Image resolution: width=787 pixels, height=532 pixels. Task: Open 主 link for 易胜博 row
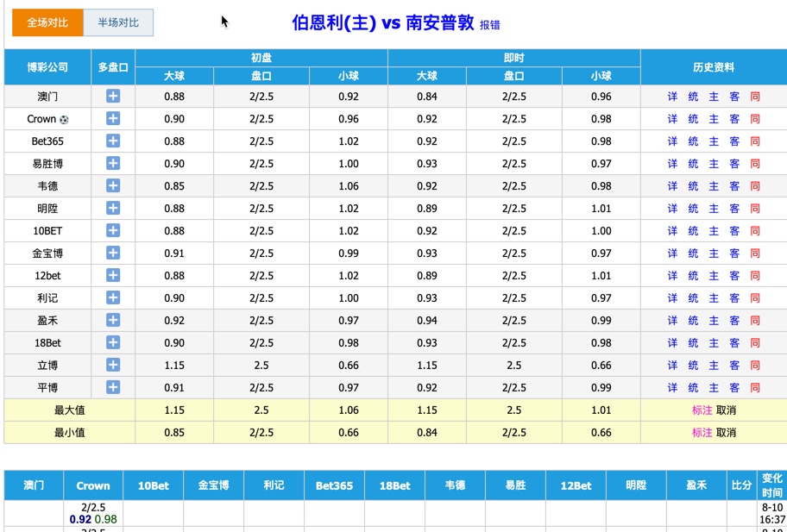714,164
